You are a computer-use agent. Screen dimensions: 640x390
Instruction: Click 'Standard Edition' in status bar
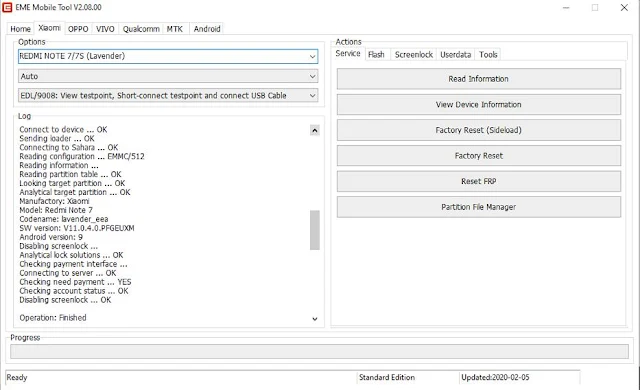(x=387, y=377)
